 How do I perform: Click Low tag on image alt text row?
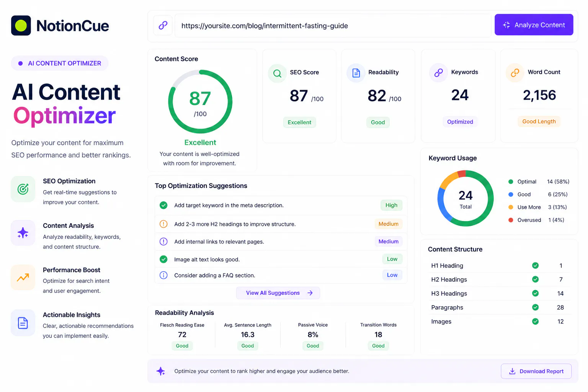(x=392, y=259)
